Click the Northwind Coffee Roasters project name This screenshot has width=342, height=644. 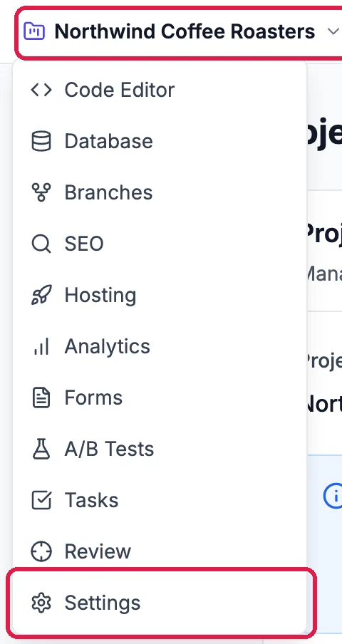click(x=185, y=31)
